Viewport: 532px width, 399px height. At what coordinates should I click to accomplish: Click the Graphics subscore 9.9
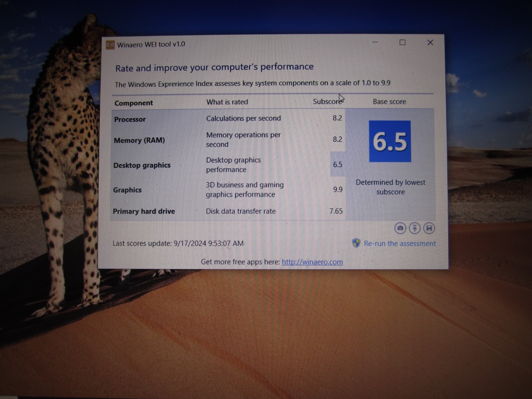[337, 190]
